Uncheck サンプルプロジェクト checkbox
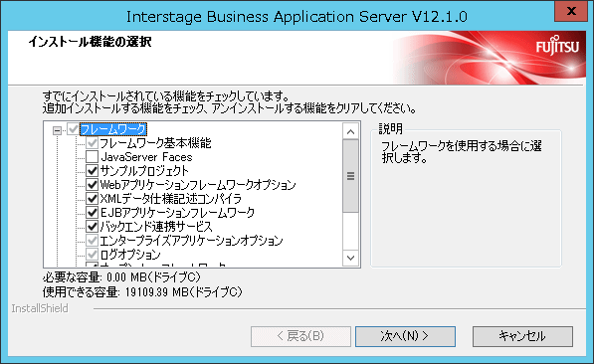 click(93, 171)
